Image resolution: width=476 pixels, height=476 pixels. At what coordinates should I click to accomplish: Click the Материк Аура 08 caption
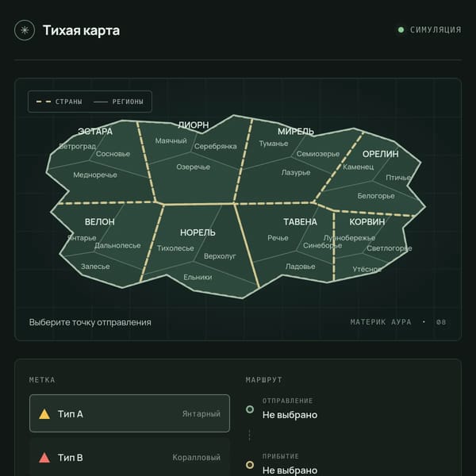pos(398,322)
